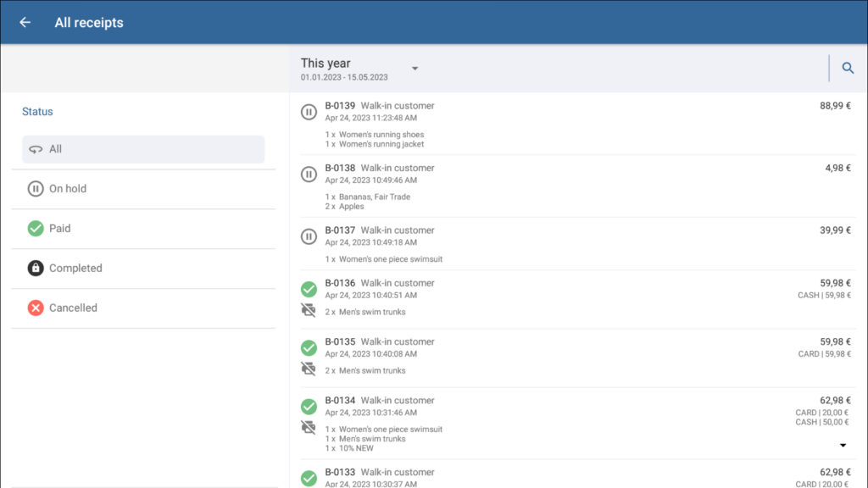
Task: Filter receipts by Cancelled status
Action: coord(72,308)
